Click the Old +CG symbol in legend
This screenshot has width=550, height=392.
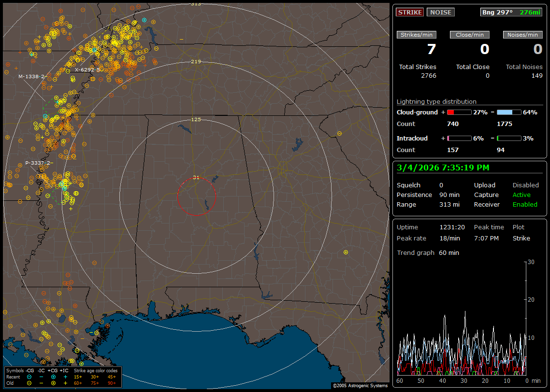[x=53, y=383]
